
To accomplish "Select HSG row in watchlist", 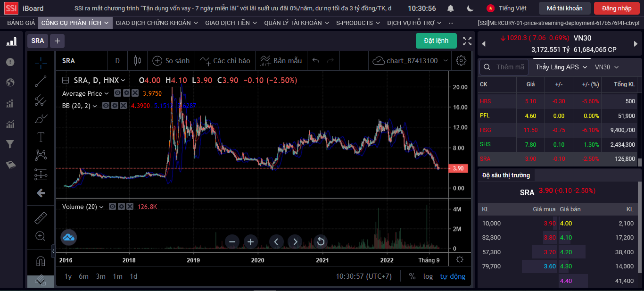I will tap(558, 130).
